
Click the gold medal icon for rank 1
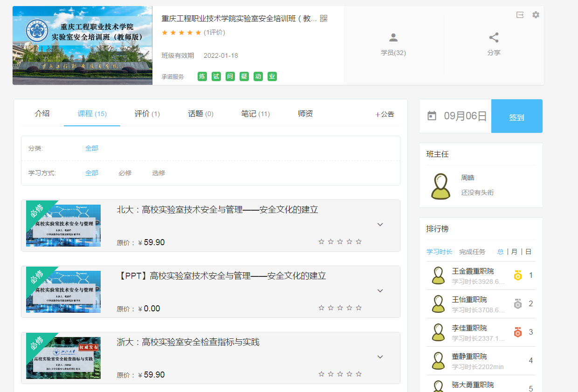518,275
